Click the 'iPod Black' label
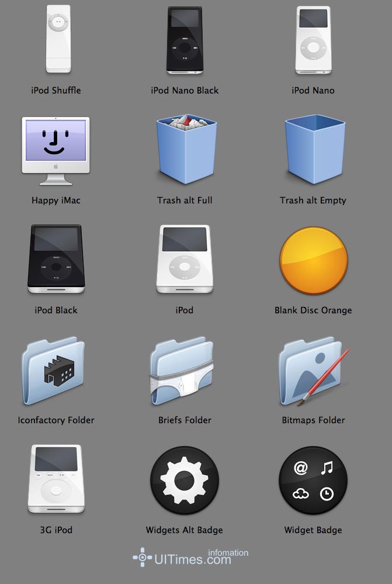392x584 pixels. click(x=56, y=310)
